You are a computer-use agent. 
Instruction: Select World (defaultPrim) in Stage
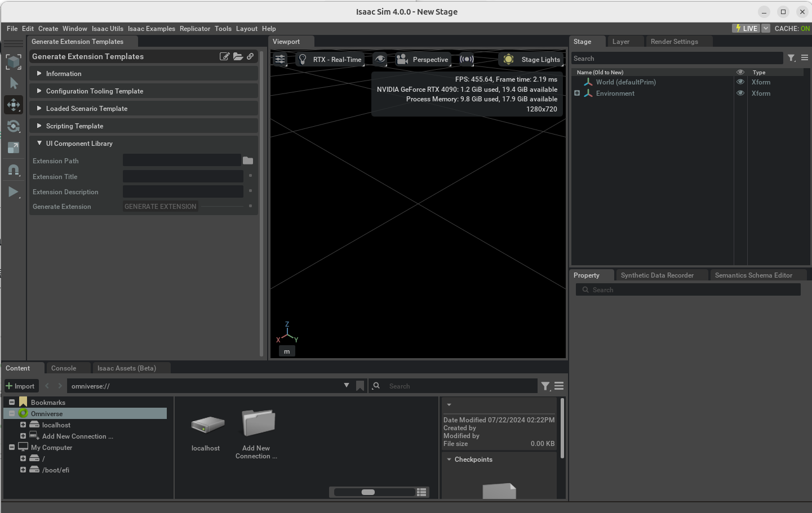click(x=625, y=82)
